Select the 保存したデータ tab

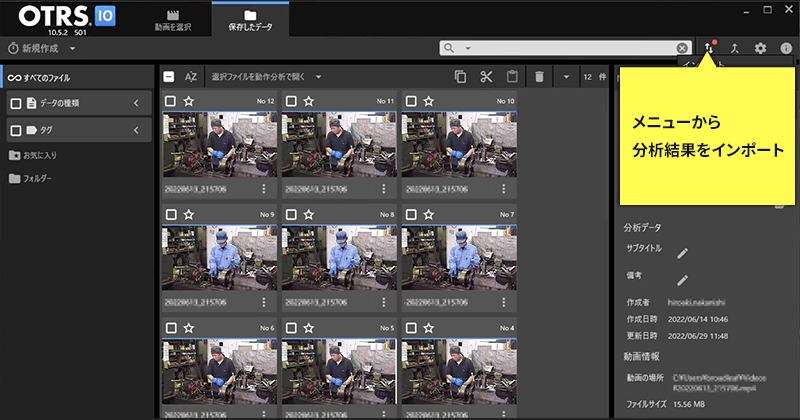[250, 19]
